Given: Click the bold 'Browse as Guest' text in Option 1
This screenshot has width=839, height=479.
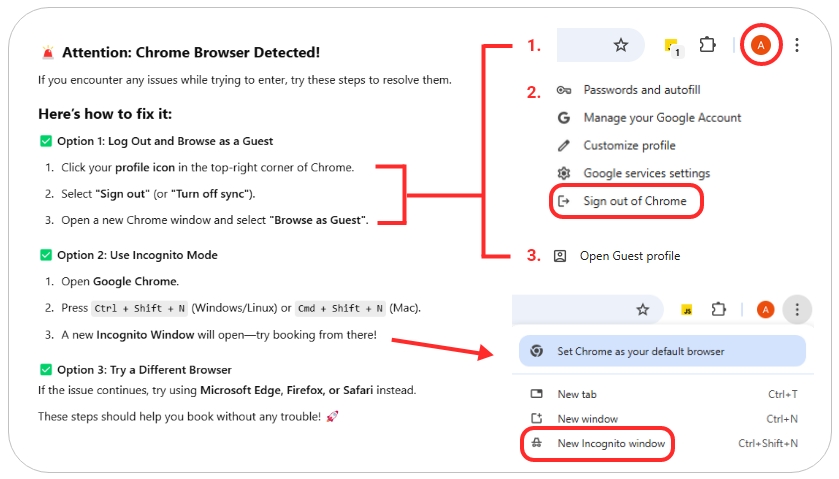Looking at the screenshot, I should 318,221.
